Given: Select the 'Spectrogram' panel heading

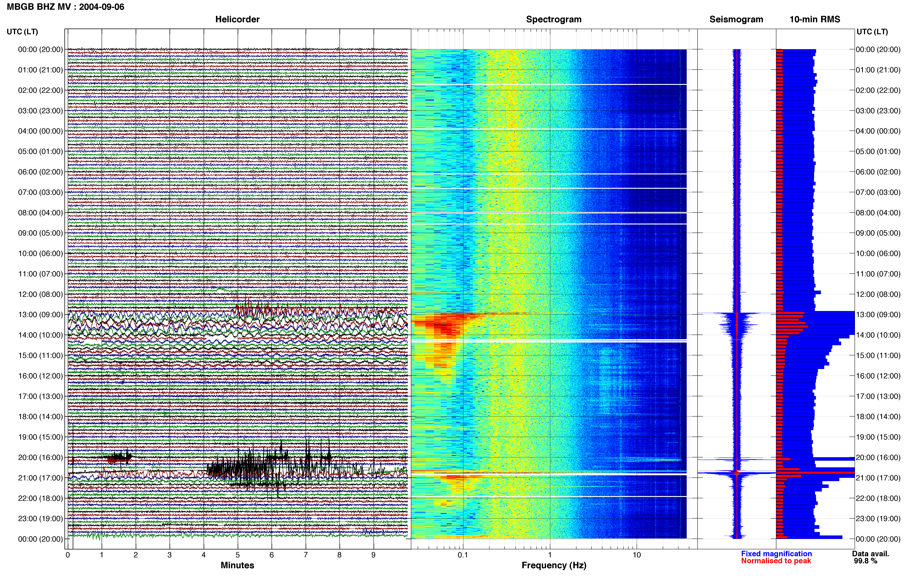Looking at the screenshot, I should pyautogui.click(x=554, y=20).
